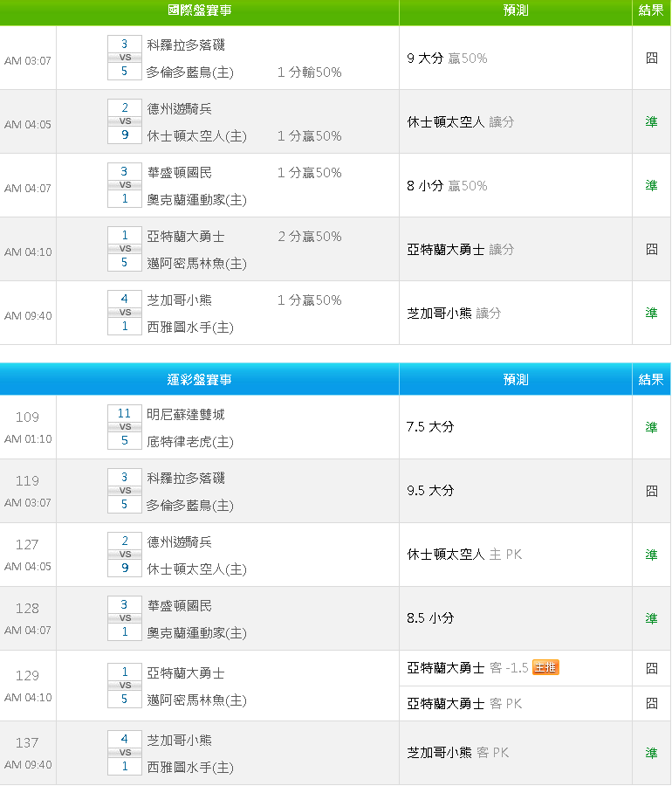Click the 準 result for 7.5 大分
The height and width of the screenshot is (786, 672).
point(651,426)
